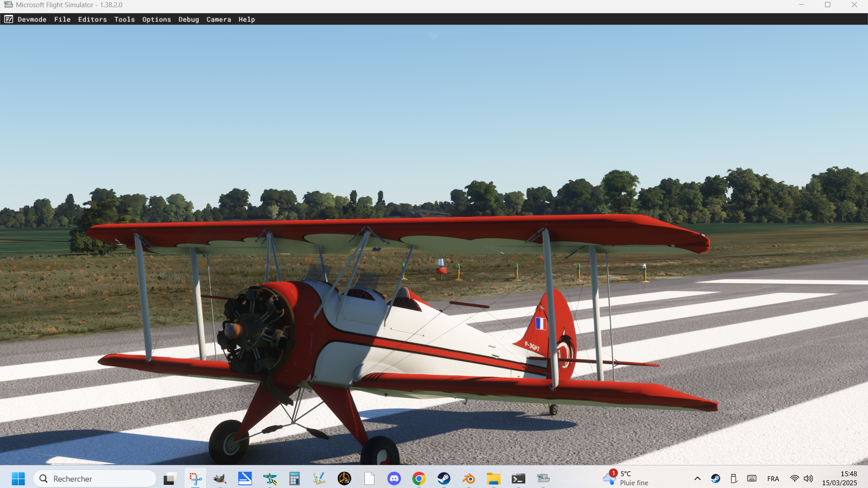Screen dimensions: 868x488
Task: Open the clock showing 15:48
Action: 840,479
